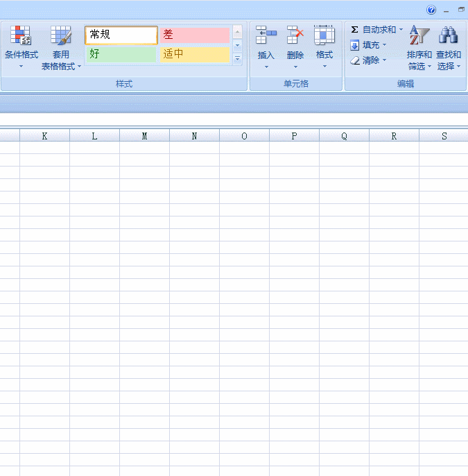Open Excel Help question mark icon
Image resolution: width=468 pixels, height=476 pixels.
tap(431, 10)
